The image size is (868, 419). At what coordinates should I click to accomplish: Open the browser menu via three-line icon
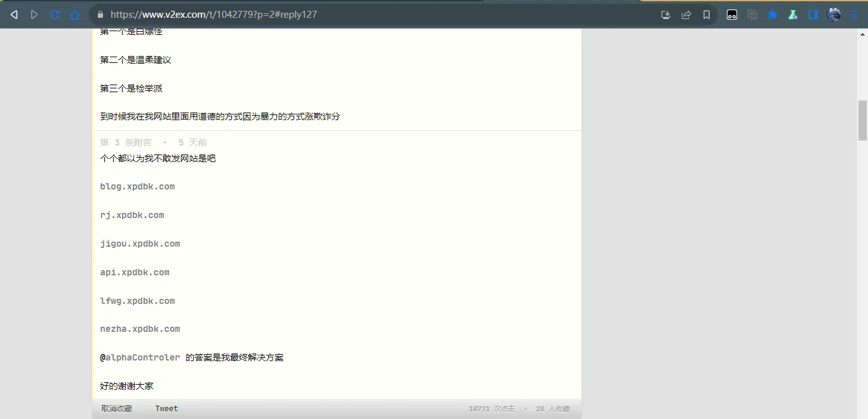[x=855, y=15]
